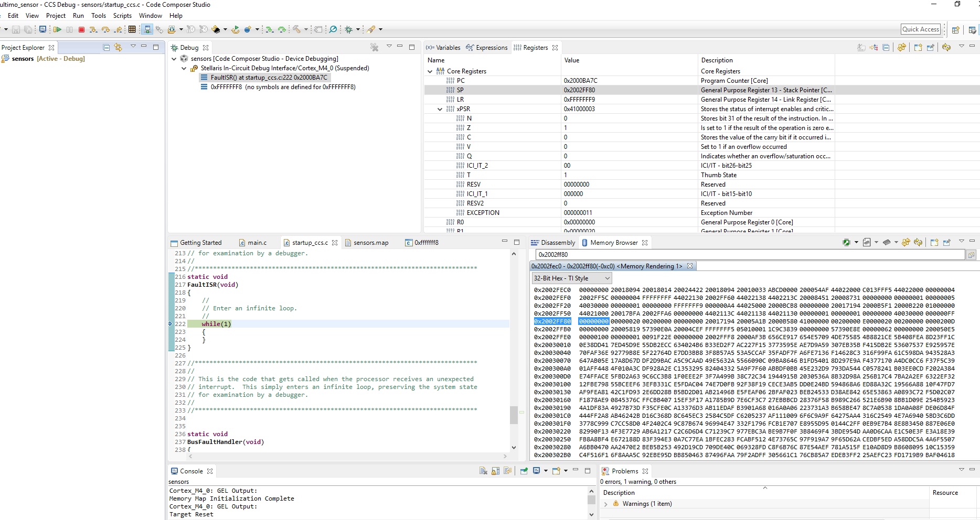The width and height of the screenshot is (980, 520).
Task: Open the main.c editor tab
Action: click(253, 243)
